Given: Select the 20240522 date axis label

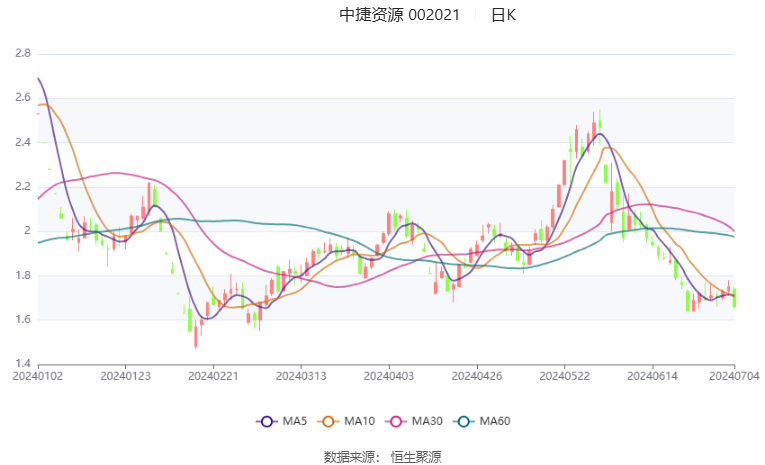Looking at the screenshot, I should pos(564,376).
